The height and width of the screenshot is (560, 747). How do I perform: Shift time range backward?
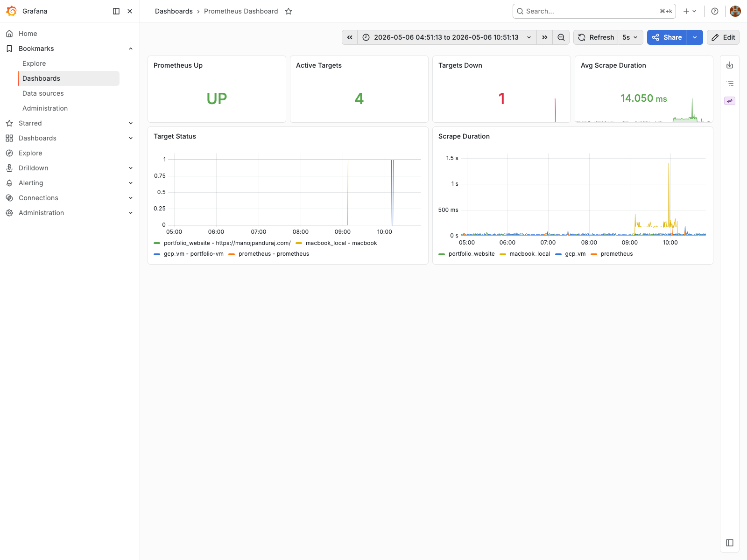click(350, 37)
